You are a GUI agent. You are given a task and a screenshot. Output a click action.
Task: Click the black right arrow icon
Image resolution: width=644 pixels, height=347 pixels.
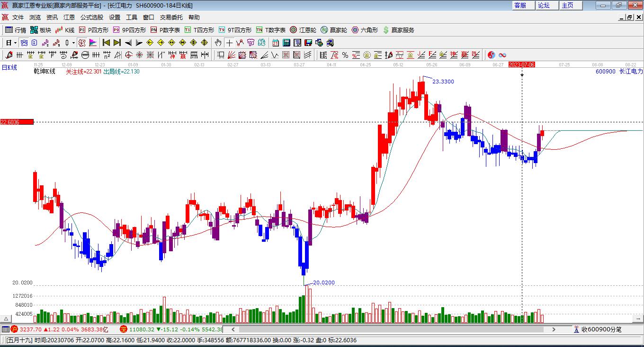tap(139, 43)
